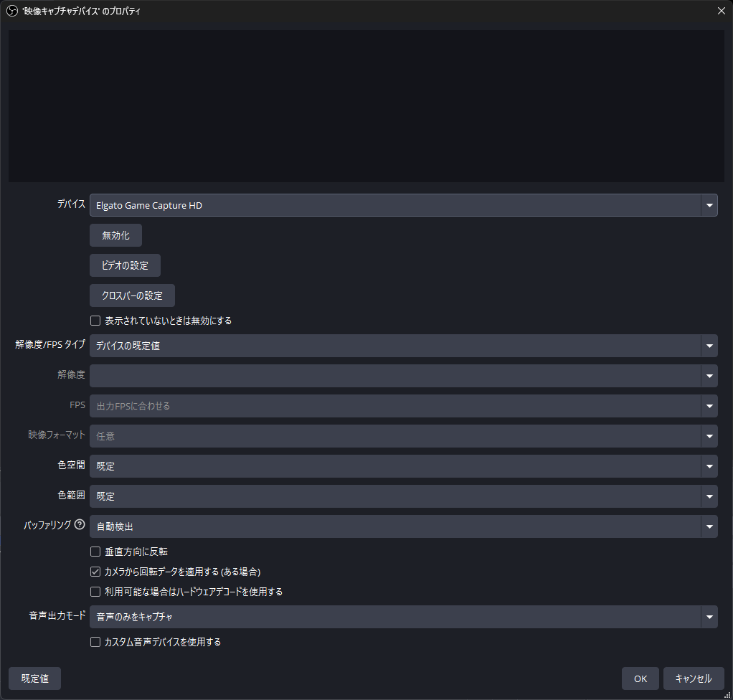The image size is (733, 700).
Task: Confirm with the OK button
Action: point(640,678)
